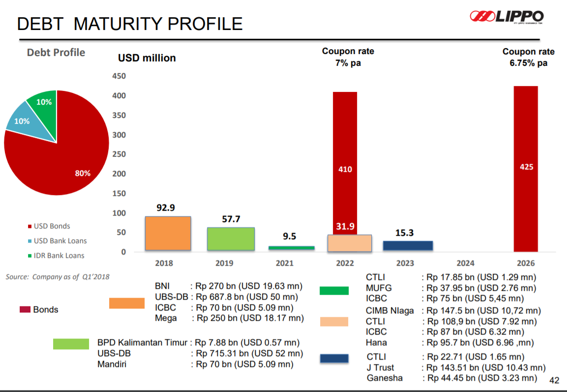Click the BPD Kalimantan Timur entry

[199, 342]
